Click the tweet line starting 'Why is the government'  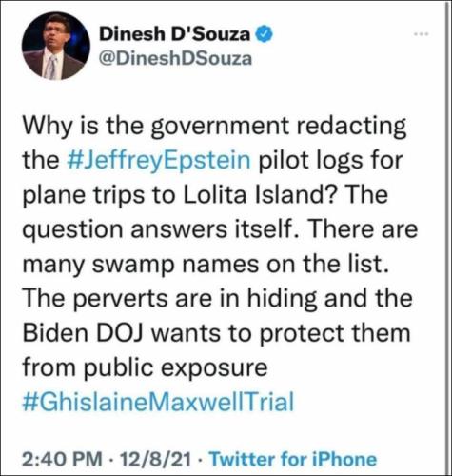tap(214, 127)
